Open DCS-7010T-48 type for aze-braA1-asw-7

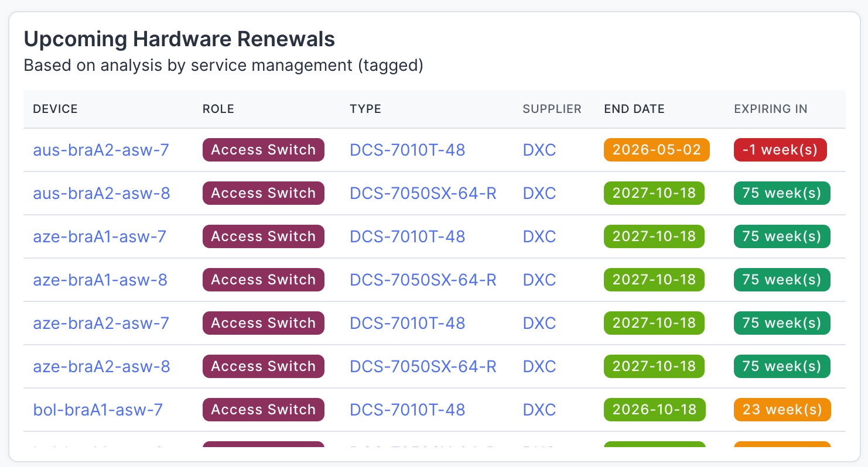(408, 236)
